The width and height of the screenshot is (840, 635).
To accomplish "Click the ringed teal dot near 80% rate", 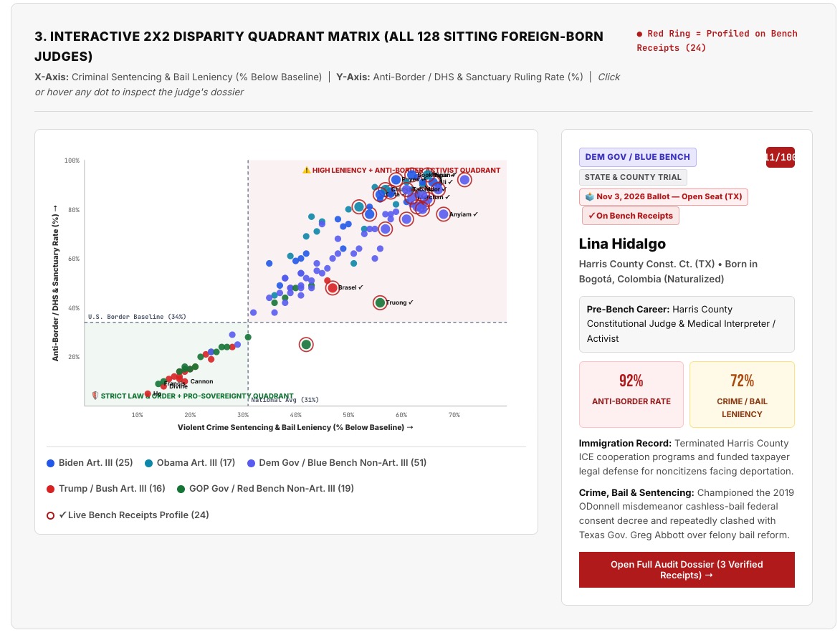I will coord(359,206).
